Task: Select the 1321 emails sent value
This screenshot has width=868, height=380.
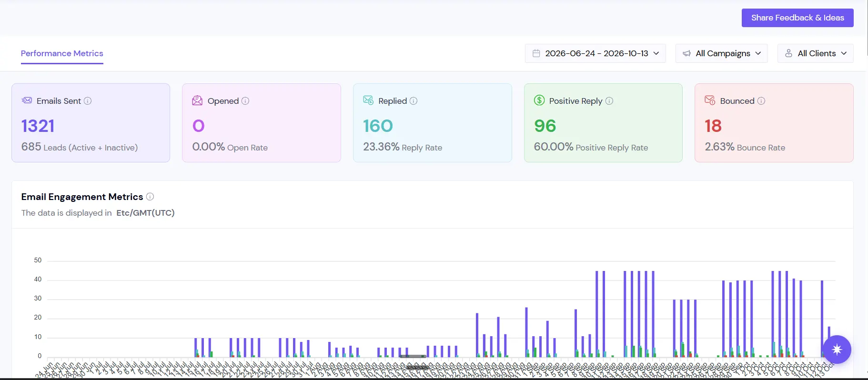Action: (x=38, y=126)
